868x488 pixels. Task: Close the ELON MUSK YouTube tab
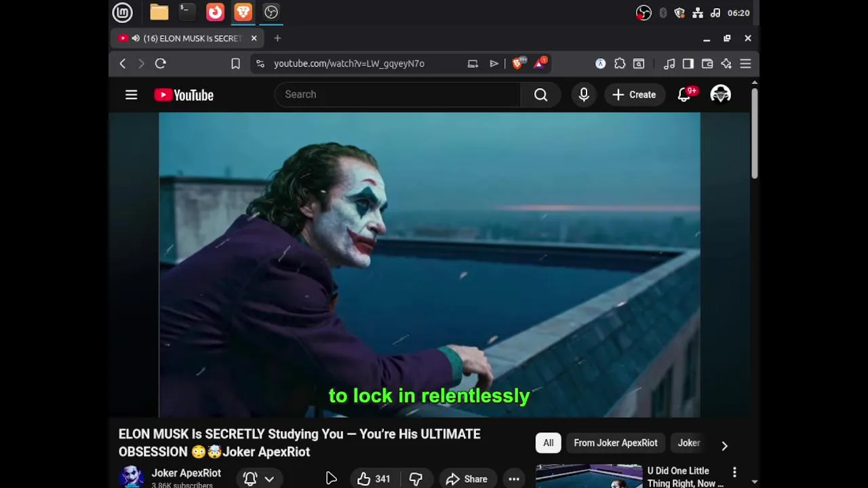[254, 39]
